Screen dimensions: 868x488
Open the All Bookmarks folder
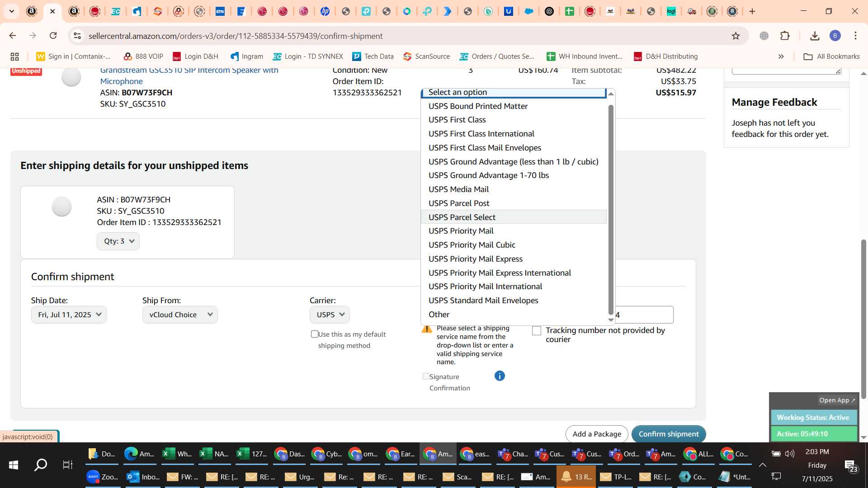pos(831,56)
